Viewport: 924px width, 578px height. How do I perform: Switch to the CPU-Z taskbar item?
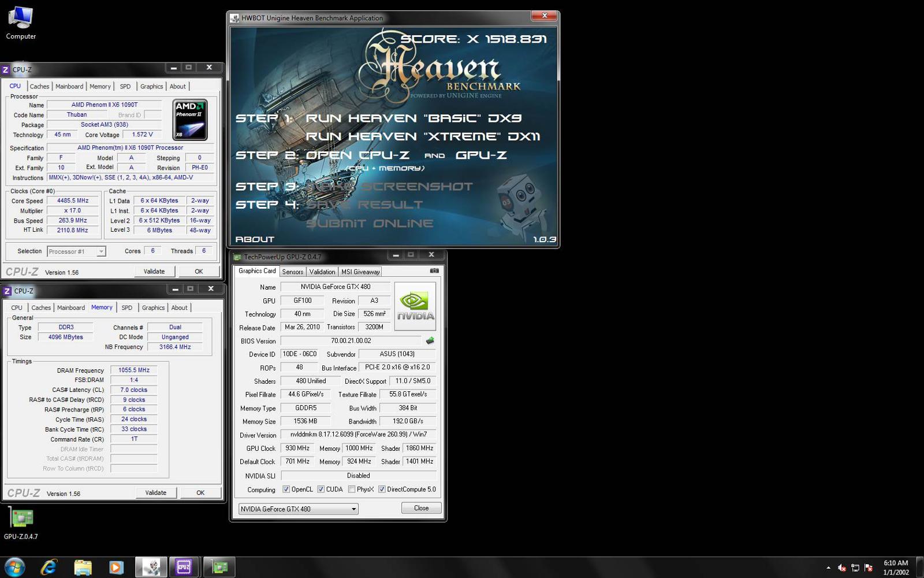184,568
